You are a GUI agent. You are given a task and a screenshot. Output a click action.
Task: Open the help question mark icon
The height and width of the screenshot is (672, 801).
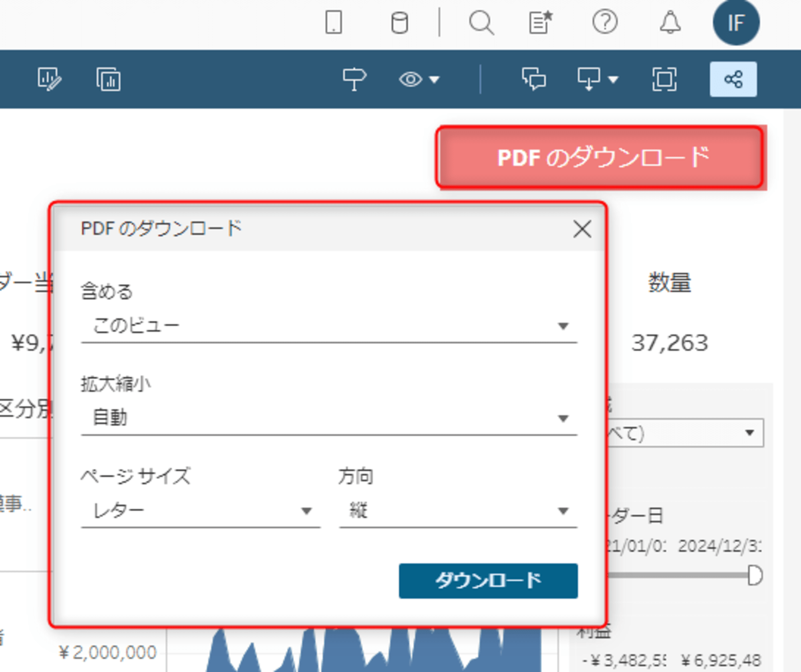point(605,22)
